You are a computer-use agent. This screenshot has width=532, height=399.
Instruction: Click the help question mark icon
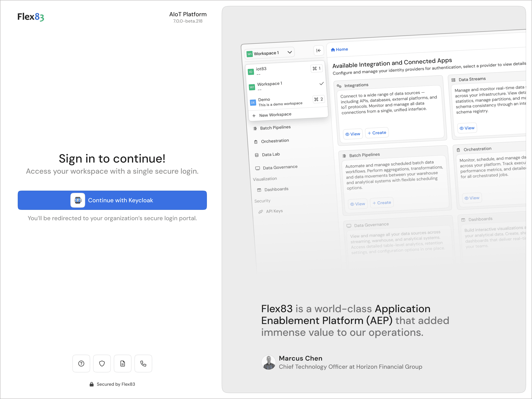[x=81, y=363]
